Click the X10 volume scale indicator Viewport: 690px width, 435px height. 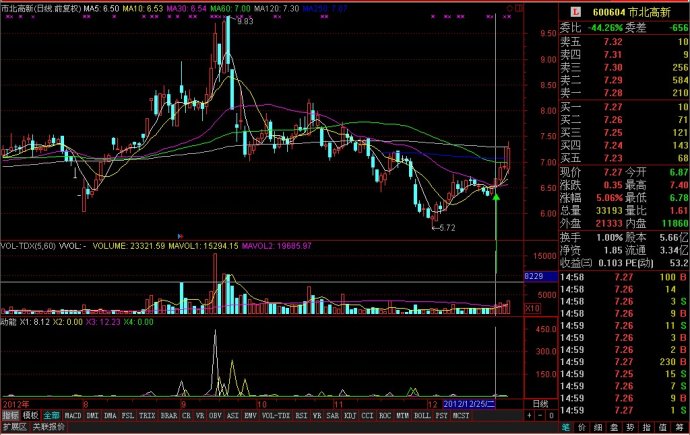[534, 309]
